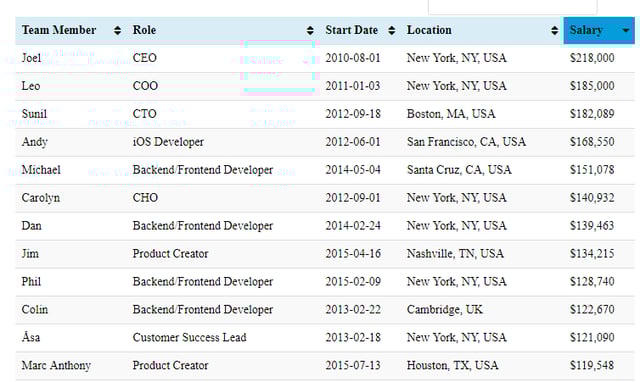The image size is (640, 382).
Task: Click the Team Member header label
Action: [59, 30]
